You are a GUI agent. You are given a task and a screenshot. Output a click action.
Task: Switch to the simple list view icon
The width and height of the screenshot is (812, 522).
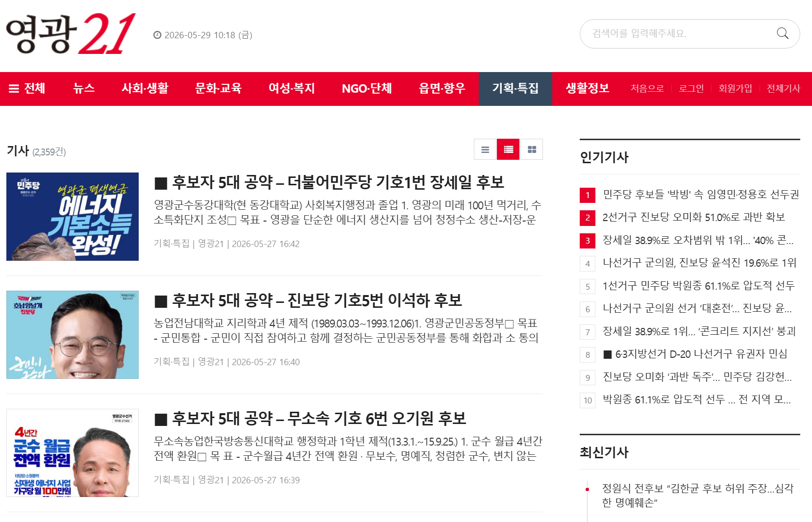tap(485, 149)
